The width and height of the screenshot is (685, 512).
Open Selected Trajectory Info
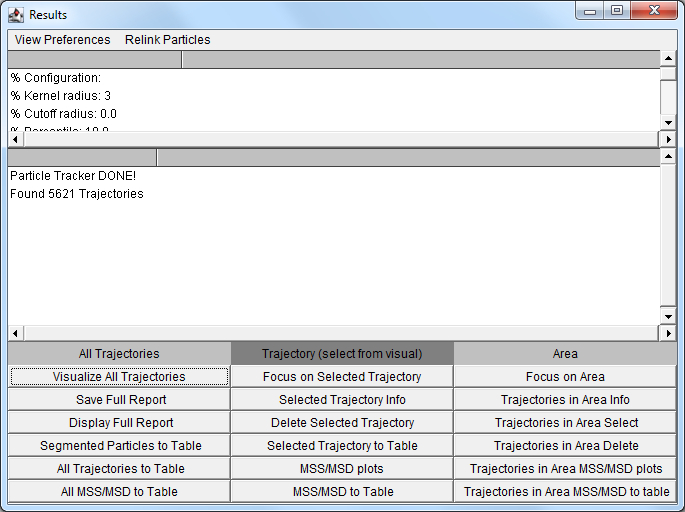point(342,400)
